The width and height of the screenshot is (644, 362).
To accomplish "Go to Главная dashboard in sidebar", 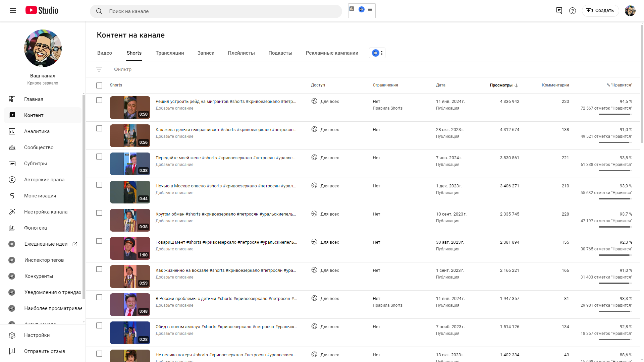I will coord(43,99).
